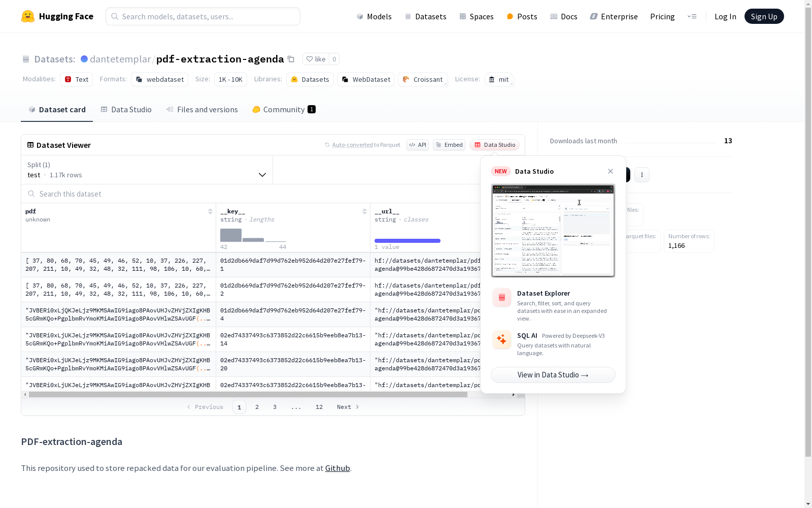Click the Next page button
812x508 pixels.
(x=348, y=407)
